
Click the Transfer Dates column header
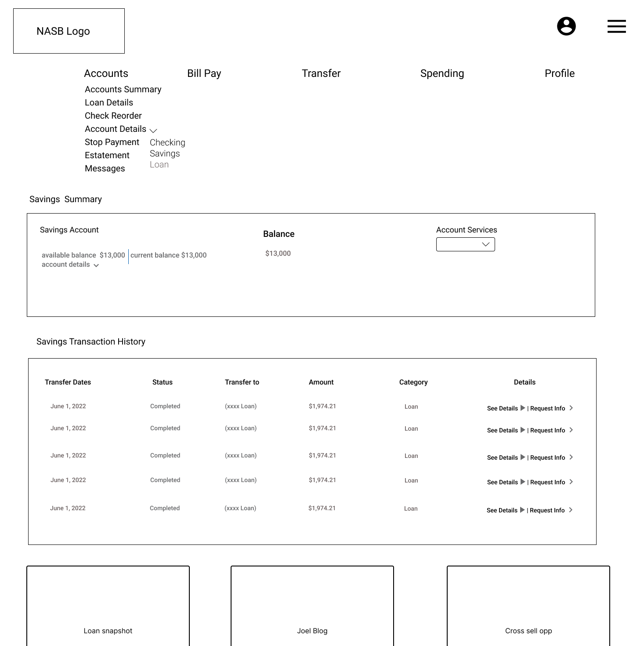(68, 382)
